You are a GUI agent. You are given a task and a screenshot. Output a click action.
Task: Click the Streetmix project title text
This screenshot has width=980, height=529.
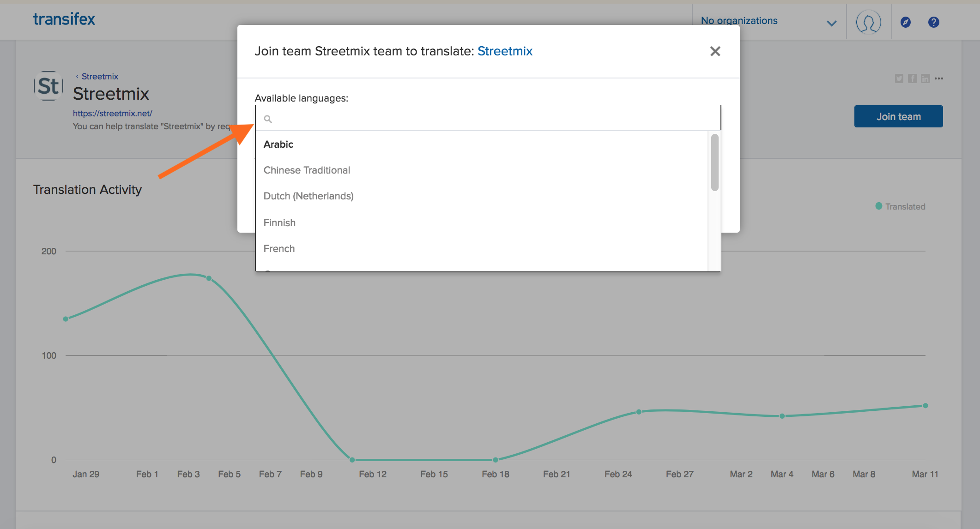point(111,94)
